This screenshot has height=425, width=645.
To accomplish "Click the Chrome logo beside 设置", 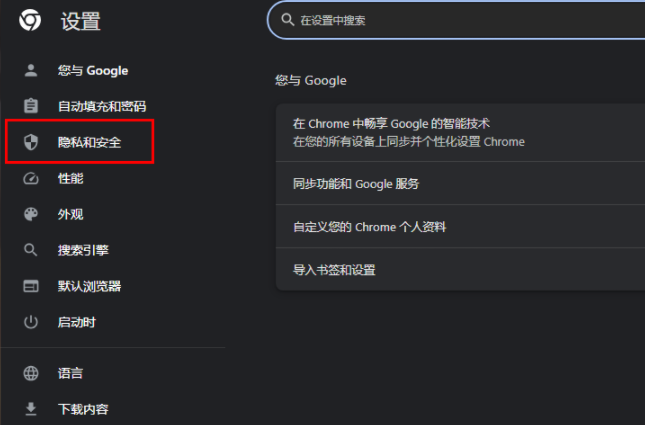I will (30, 20).
